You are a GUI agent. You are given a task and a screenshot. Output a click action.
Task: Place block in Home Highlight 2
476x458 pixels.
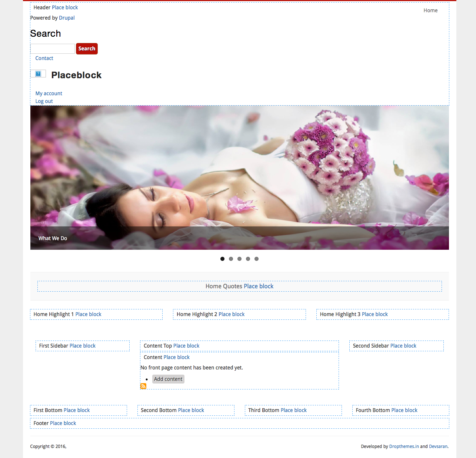232,314
